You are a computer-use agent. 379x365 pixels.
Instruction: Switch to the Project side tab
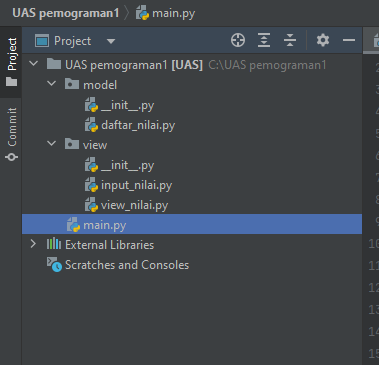pyautogui.click(x=11, y=62)
